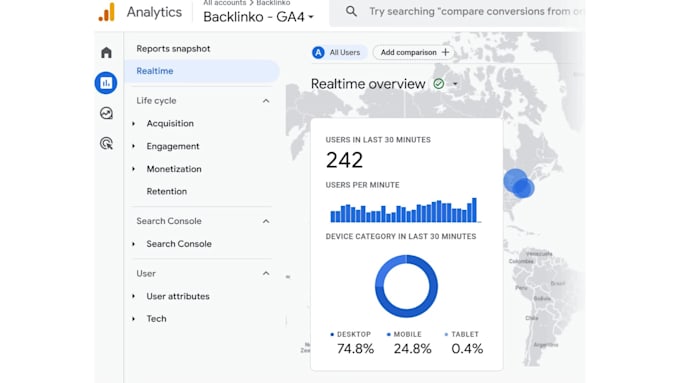Expand the Monetization tree arrow

134,169
